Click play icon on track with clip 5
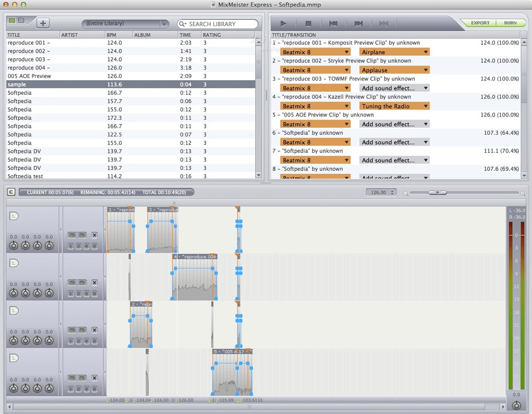The width and height of the screenshot is (532, 414). click(x=14, y=358)
